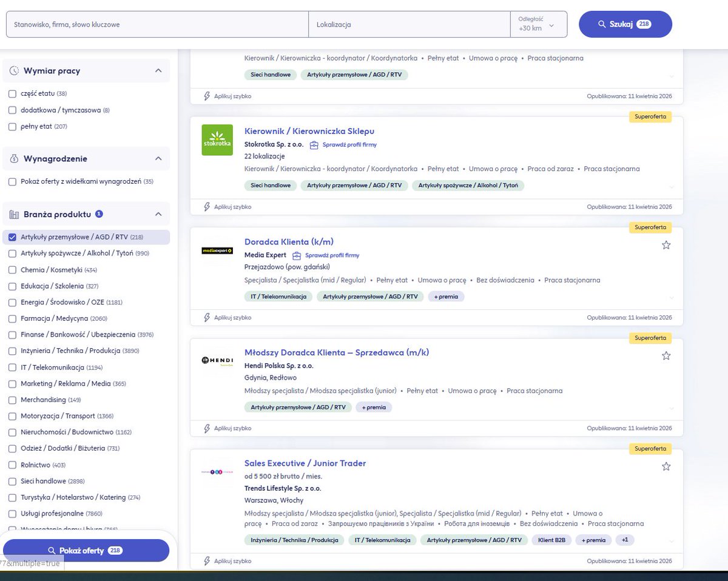
Task: Click the lightning icon in Hendi offer footer
Action: 207,428
